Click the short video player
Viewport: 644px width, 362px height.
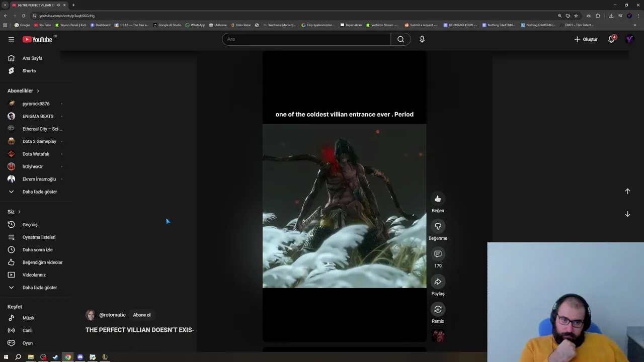coord(344,196)
